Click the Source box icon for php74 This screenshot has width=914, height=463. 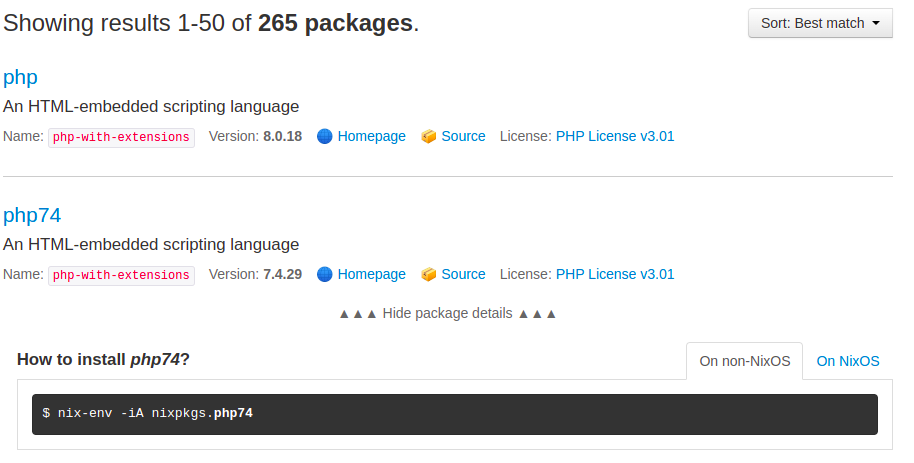coord(429,274)
